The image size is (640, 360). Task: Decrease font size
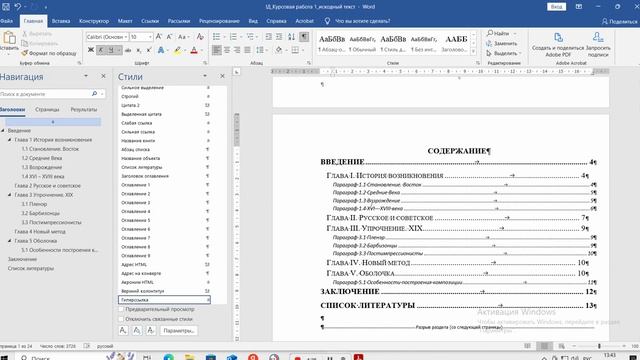[169, 37]
